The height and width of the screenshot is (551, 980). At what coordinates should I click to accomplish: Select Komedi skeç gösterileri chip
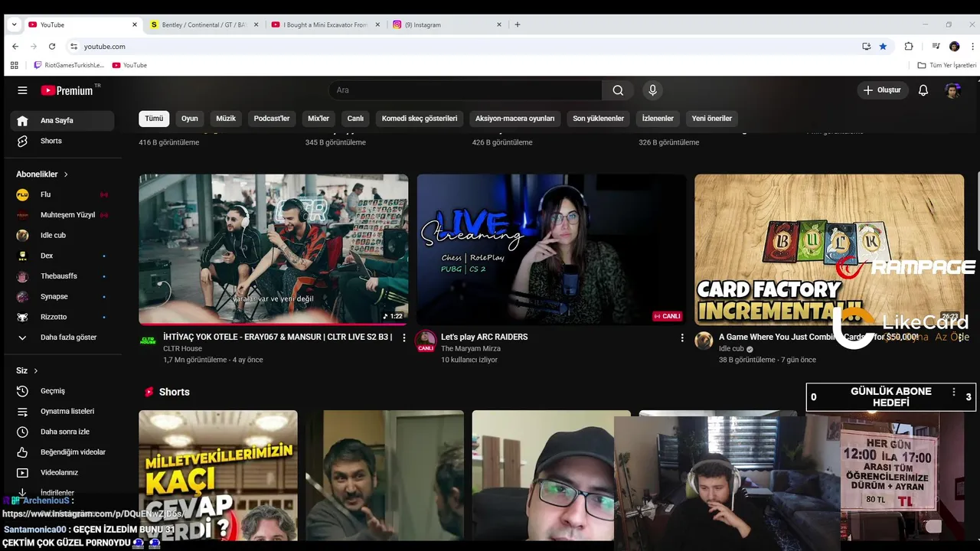(x=420, y=119)
